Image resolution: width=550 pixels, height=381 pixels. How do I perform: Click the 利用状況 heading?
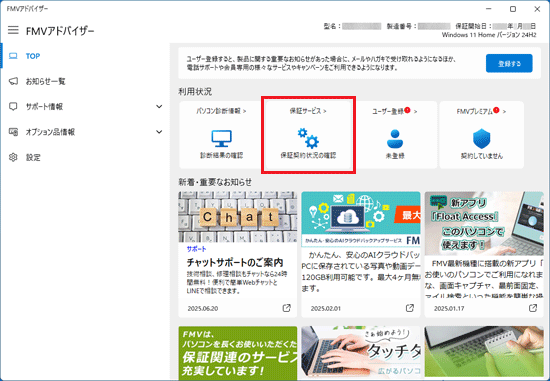tap(195, 92)
